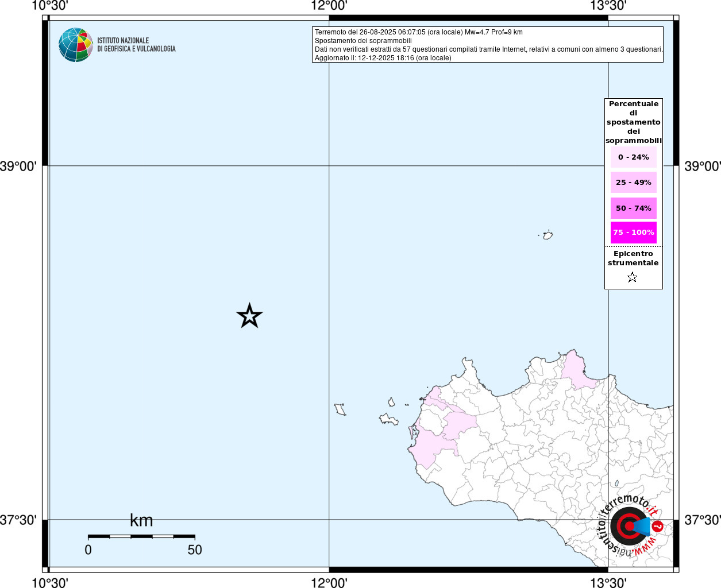
Task: Click the 'Epicentro strumentale' legend label
Action: pos(633,258)
